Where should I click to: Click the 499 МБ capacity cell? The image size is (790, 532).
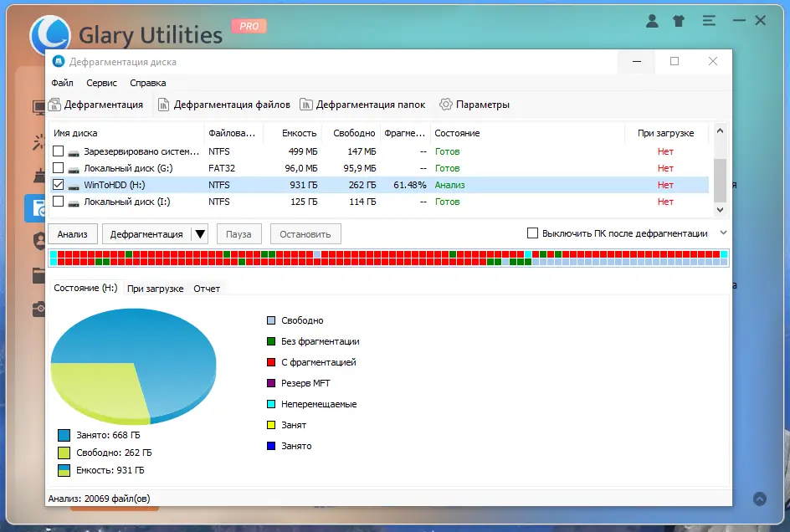(303, 151)
